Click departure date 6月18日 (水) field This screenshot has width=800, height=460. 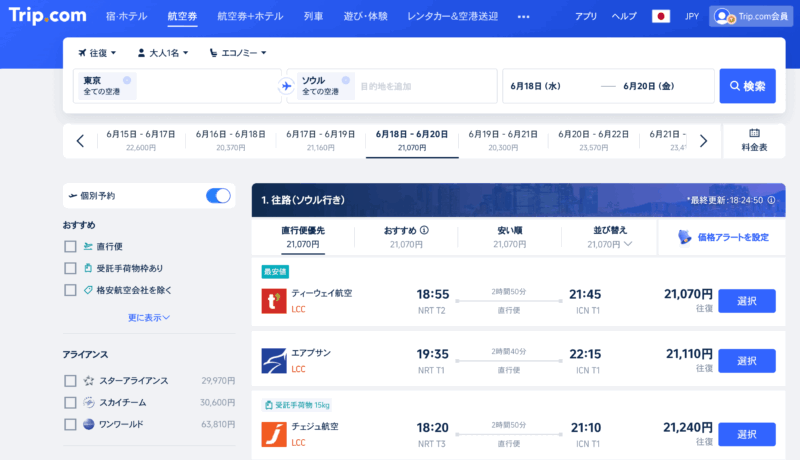(536, 86)
